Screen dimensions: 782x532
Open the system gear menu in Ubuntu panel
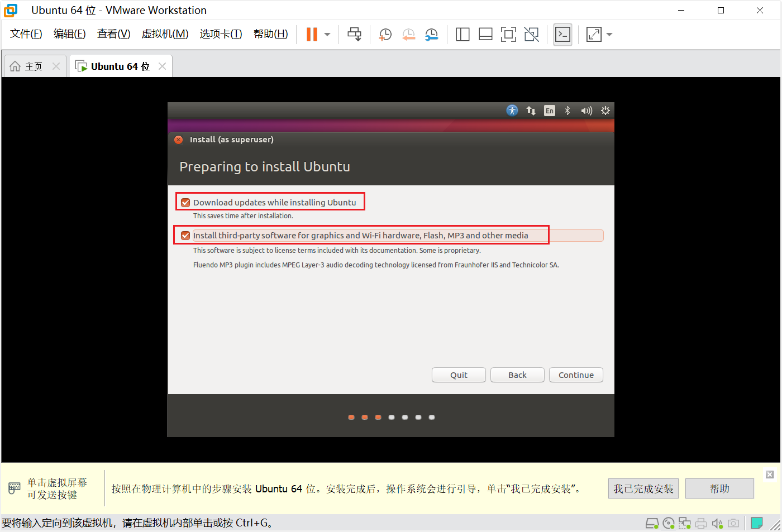coord(605,111)
